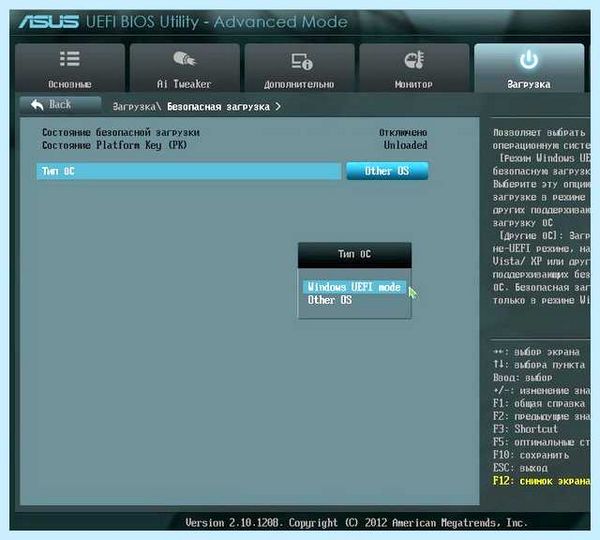Image resolution: width=600 pixels, height=540 pixels.
Task: Click the Дополнительно computer info icon
Action: [302, 61]
